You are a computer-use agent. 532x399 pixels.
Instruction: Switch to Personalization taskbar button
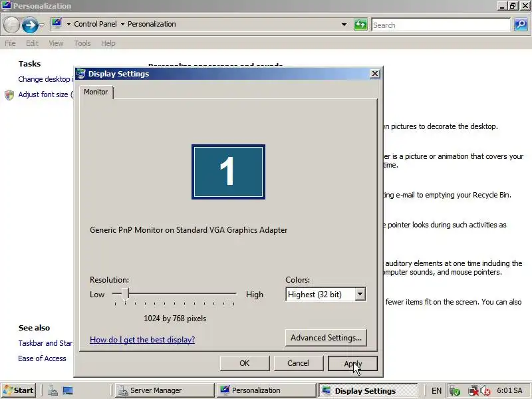[x=267, y=390]
